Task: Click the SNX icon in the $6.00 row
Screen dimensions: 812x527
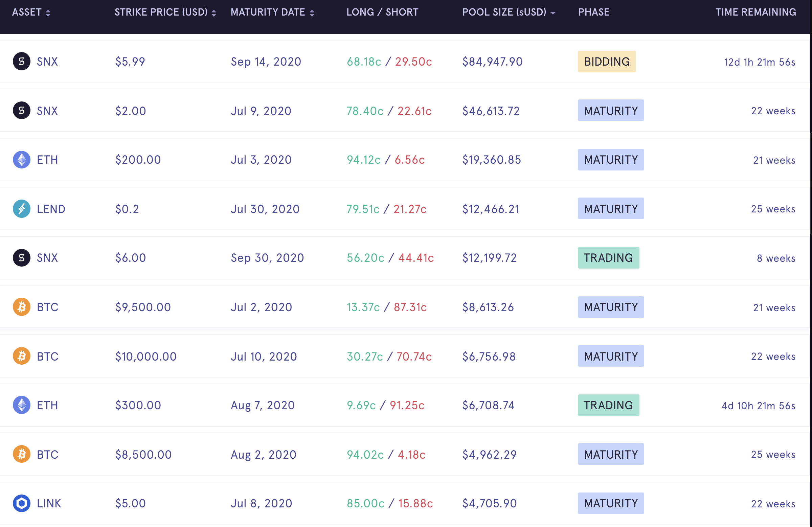Action: coord(22,258)
